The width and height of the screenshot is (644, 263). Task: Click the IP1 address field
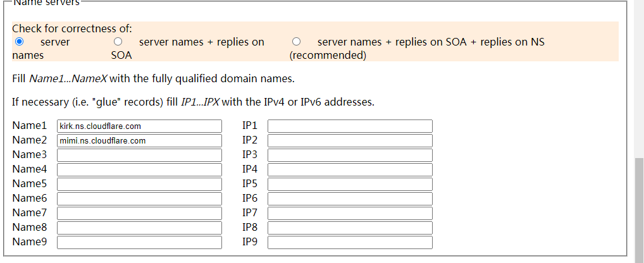point(350,126)
